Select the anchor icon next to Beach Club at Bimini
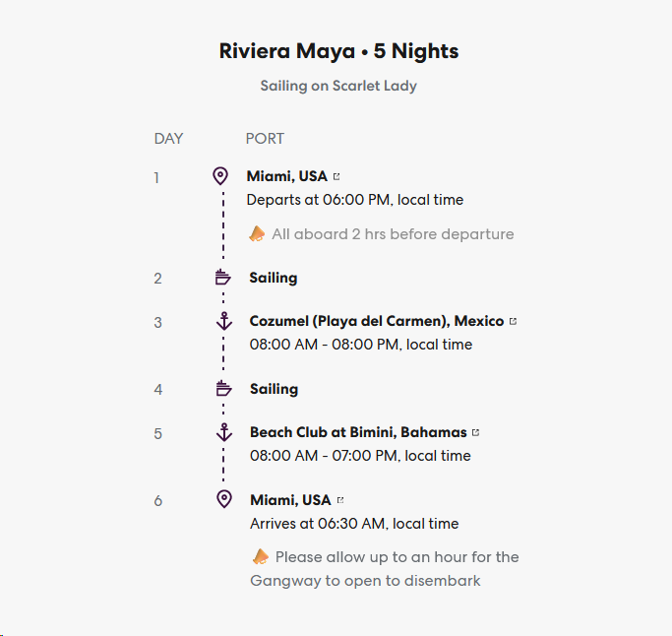Screen dimensions: 672x636 coord(223,432)
